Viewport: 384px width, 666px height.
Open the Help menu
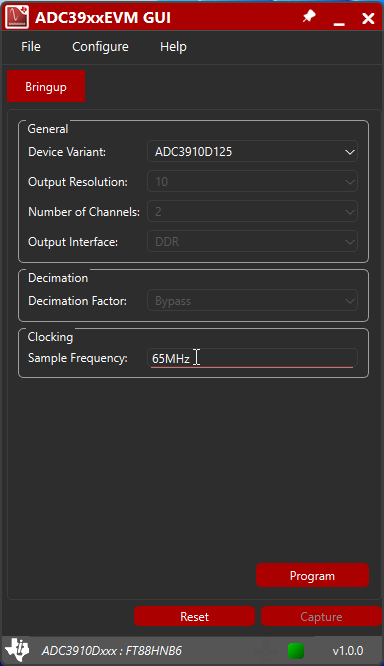coord(173,47)
